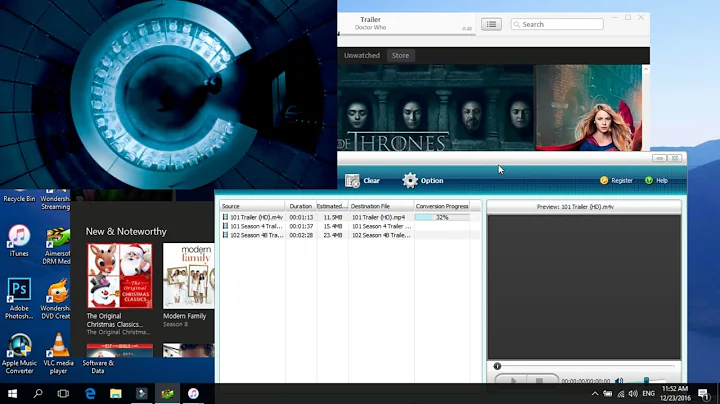Open the iTunes desktop shortcut
This screenshot has width=720, height=404.
[19, 241]
